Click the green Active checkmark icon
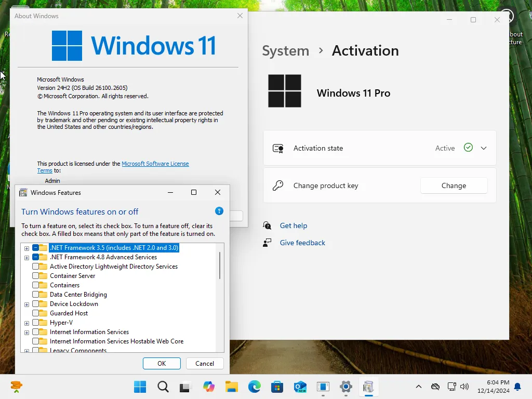 pyautogui.click(x=468, y=148)
